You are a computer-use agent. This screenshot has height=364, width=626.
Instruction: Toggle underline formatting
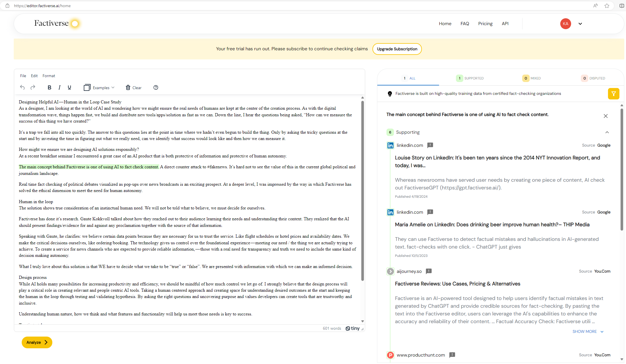[69, 88]
